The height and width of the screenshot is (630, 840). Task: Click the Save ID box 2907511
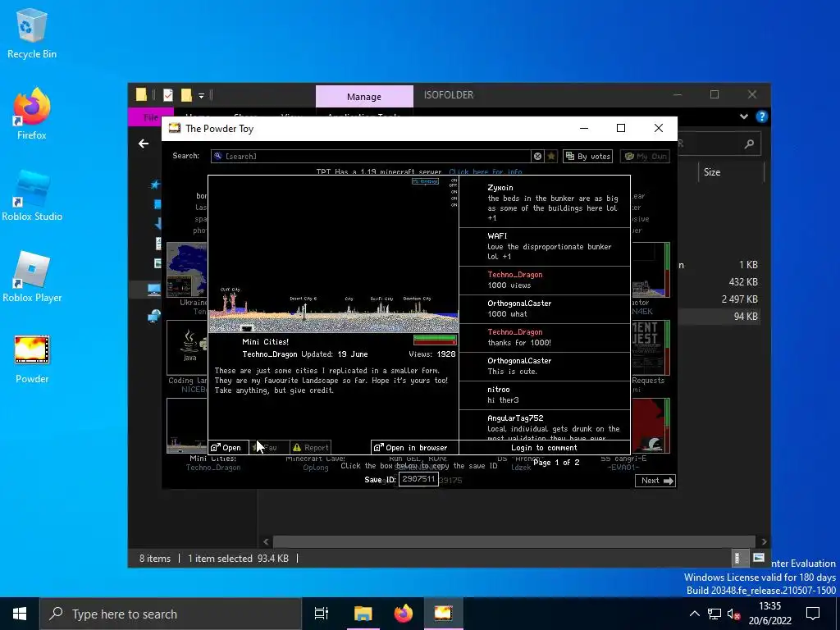coord(418,479)
